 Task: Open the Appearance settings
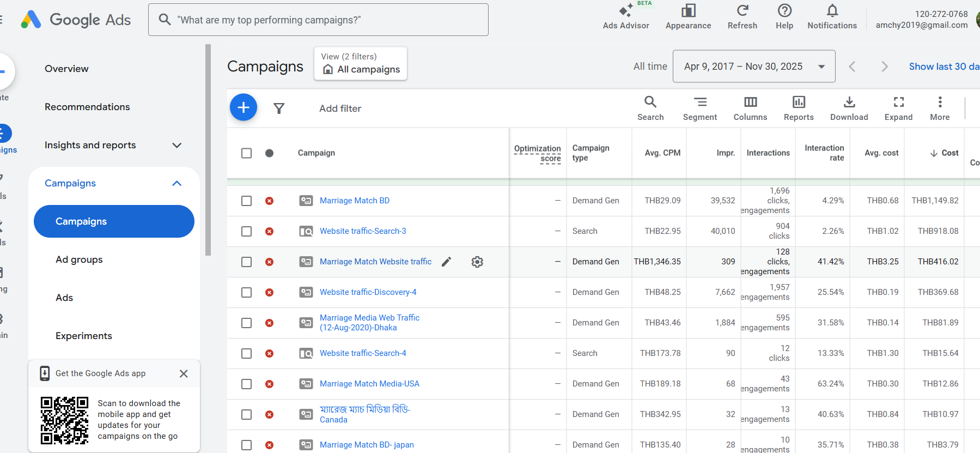[688, 17]
